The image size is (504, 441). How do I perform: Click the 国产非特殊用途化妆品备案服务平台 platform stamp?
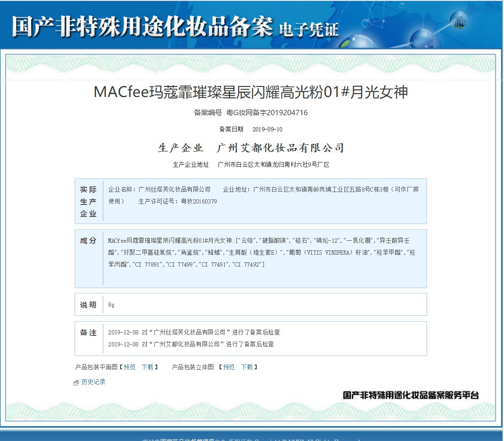pos(410,395)
